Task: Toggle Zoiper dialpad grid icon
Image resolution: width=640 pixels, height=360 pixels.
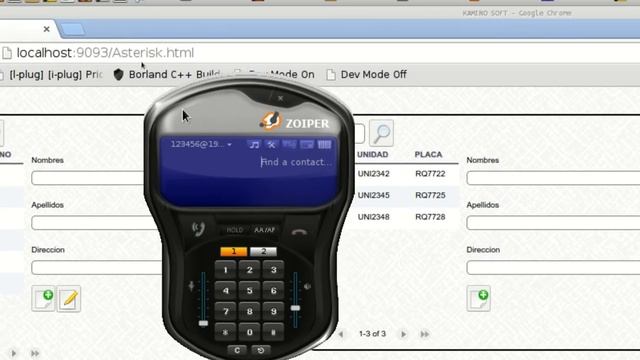Action: (324, 144)
